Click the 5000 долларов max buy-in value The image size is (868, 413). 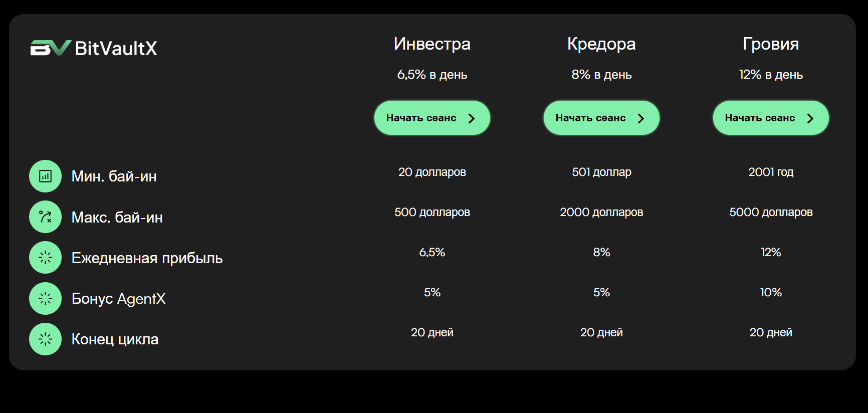771,212
